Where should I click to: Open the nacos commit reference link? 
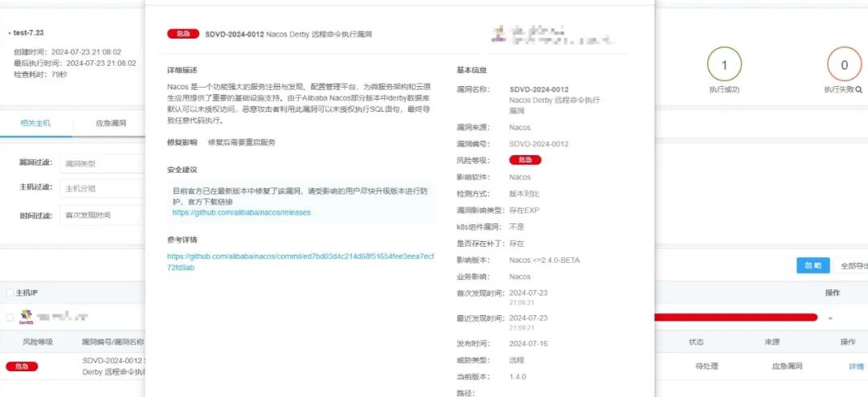pyautogui.click(x=301, y=262)
